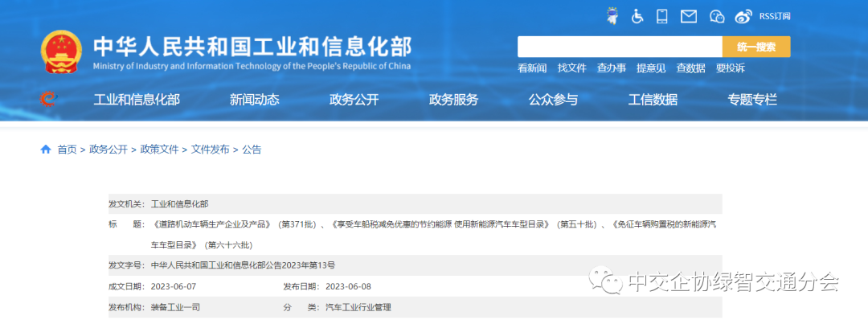This screenshot has height=320, width=868.
Task: Open the 提意见 quick link
Action: click(x=651, y=68)
